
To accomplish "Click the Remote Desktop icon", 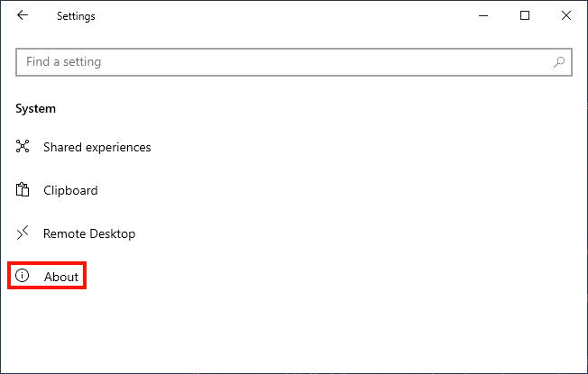I will (23, 233).
